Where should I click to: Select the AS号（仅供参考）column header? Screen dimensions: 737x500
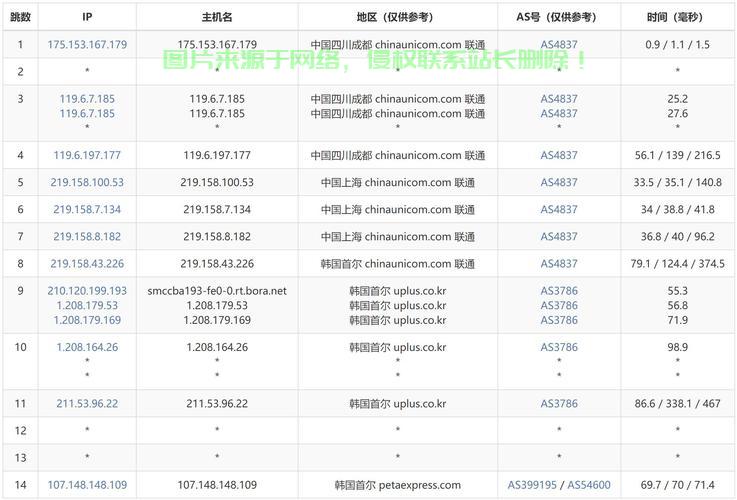click(x=559, y=17)
